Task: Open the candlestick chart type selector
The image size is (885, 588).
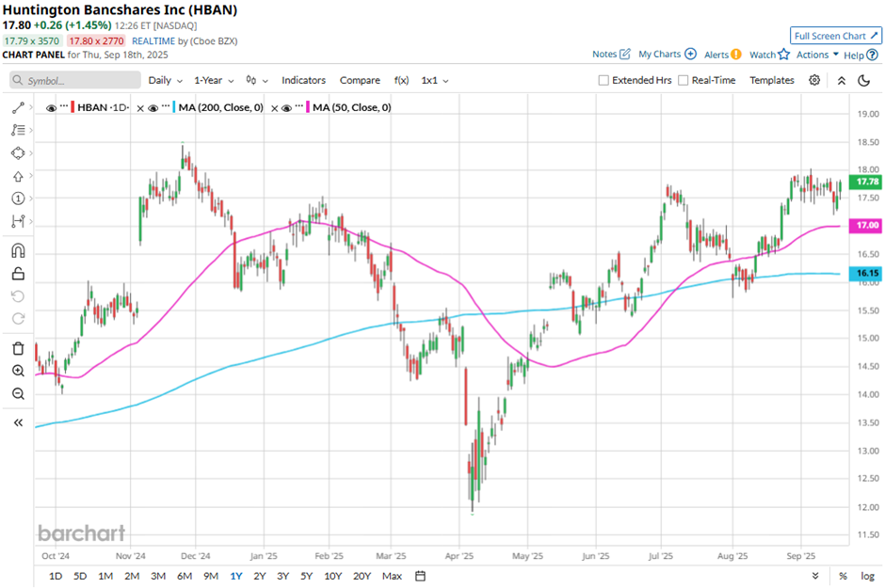Action: (x=256, y=81)
